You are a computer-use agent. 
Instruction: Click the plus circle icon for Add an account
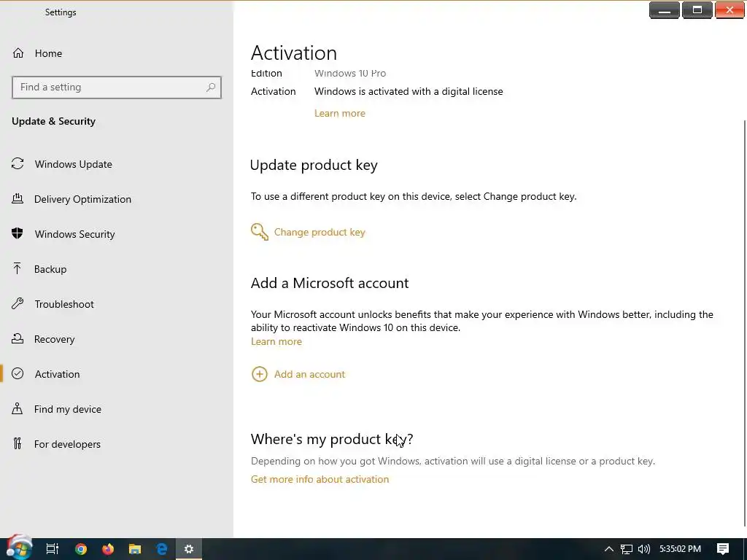[259, 374]
